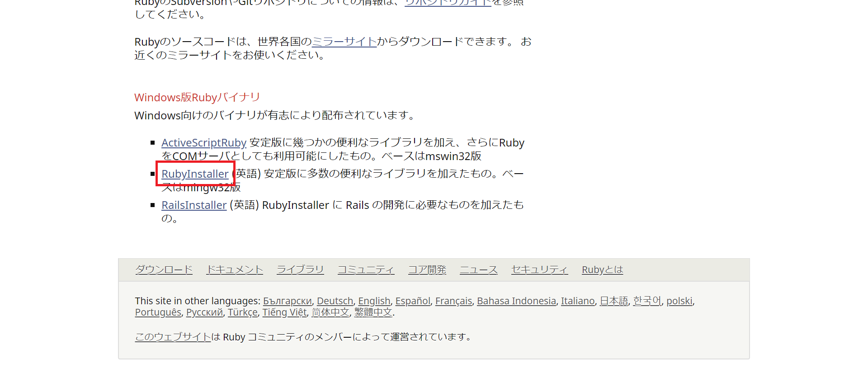Switch site language to 日本語
The width and height of the screenshot is (868, 392).
pyautogui.click(x=614, y=301)
